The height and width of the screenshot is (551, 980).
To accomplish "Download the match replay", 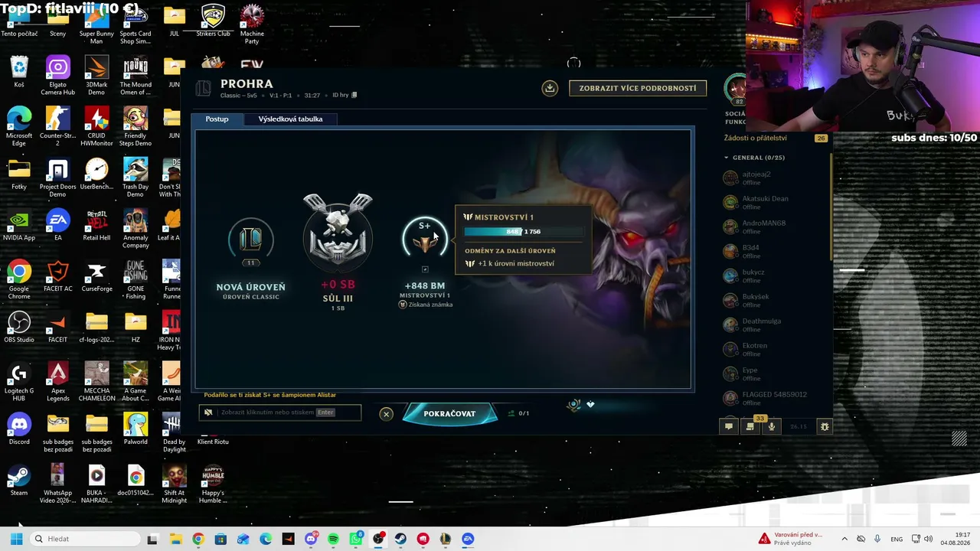I will (x=550, y=88).
